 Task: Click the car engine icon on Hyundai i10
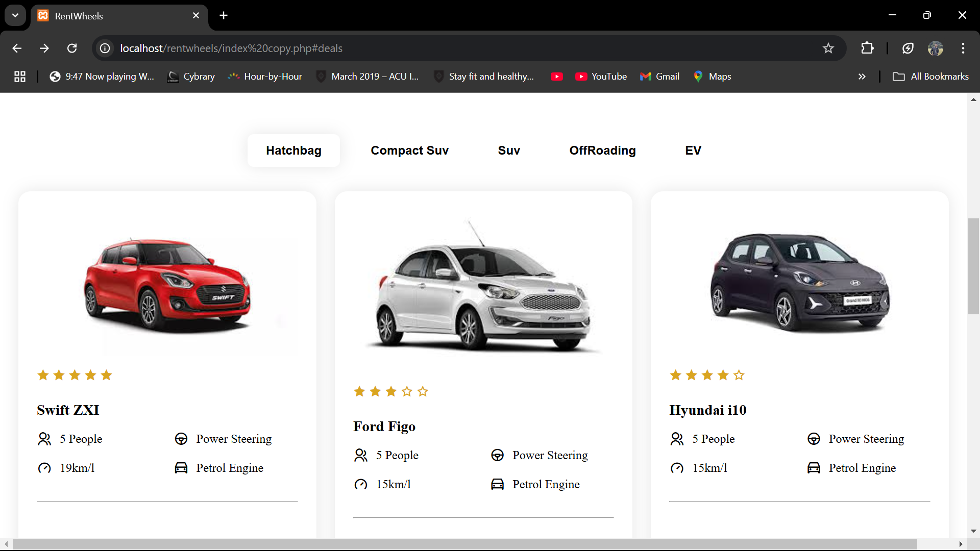814,468
